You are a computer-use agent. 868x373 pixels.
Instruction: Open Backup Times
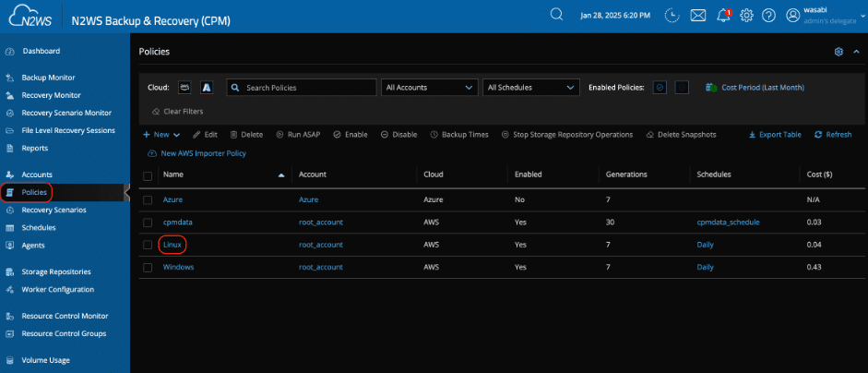point(459,135)
